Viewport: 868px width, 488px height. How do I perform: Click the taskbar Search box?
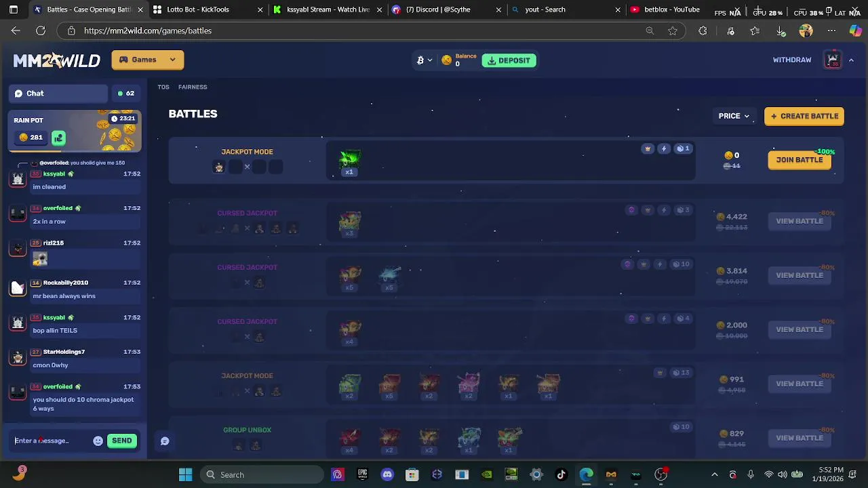coord(264,474)
